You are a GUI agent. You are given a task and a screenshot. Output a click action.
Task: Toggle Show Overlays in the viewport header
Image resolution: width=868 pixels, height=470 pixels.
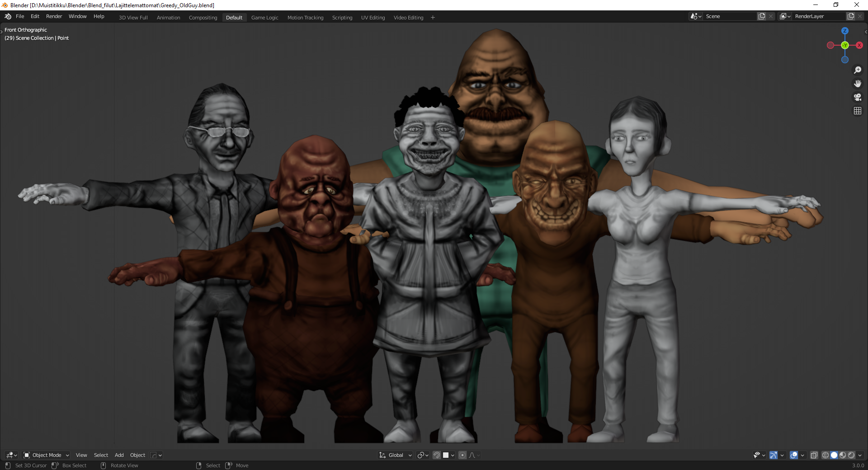point(794,455)
